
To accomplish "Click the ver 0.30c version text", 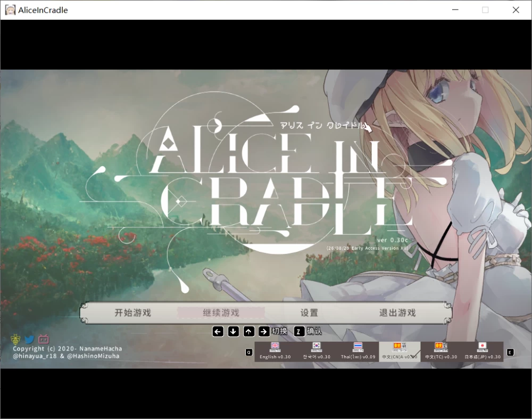I will point(393,240).
